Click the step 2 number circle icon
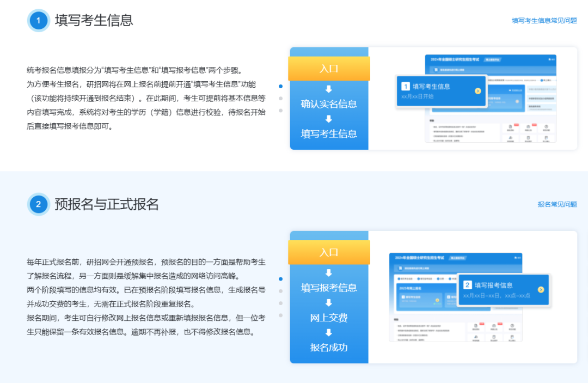Viewport: 588px width, 383px height. click(38, 204)
